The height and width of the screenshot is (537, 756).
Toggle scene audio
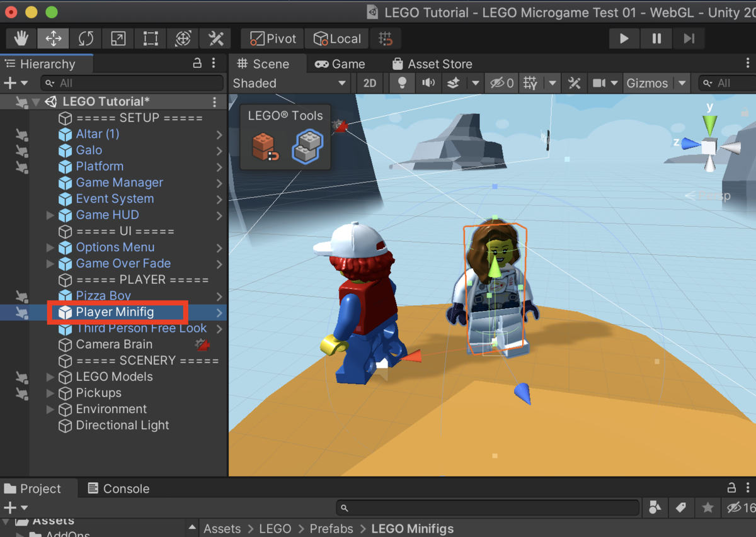click(x=428, y=83)
